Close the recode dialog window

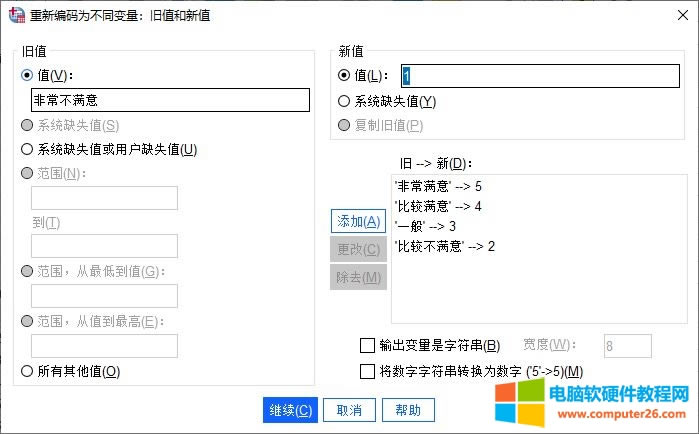[x=675, y=16]
